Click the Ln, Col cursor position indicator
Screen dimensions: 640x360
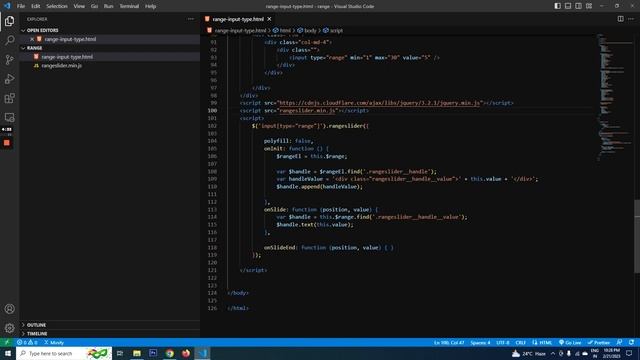coord(449,342)
